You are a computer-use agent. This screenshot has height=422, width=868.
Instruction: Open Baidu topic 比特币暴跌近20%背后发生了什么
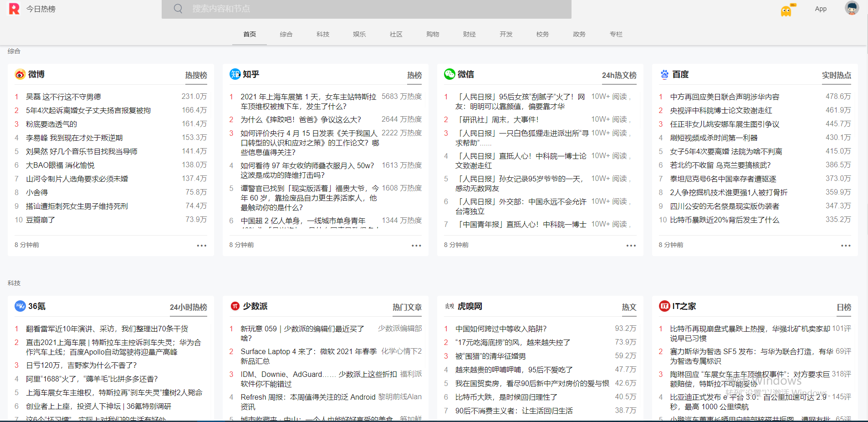[725, 220]
